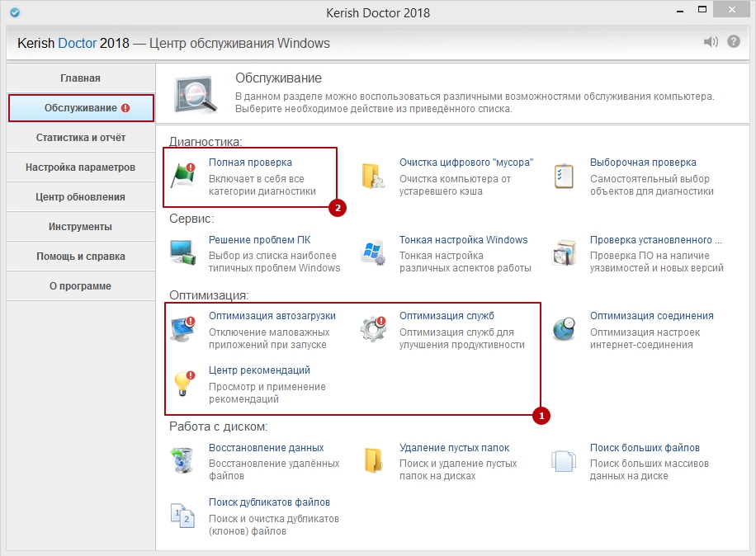Open Поиск больших файлов link
The width and height of the screenshot is (756, 556).
(x=645, y=448)
